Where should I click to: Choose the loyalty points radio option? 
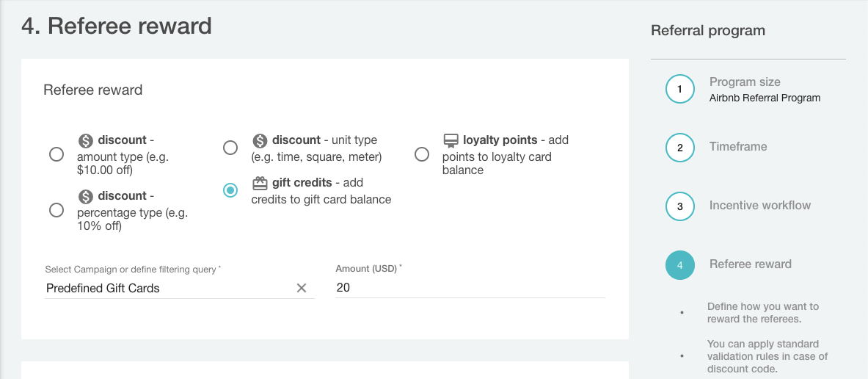[422, 154]
